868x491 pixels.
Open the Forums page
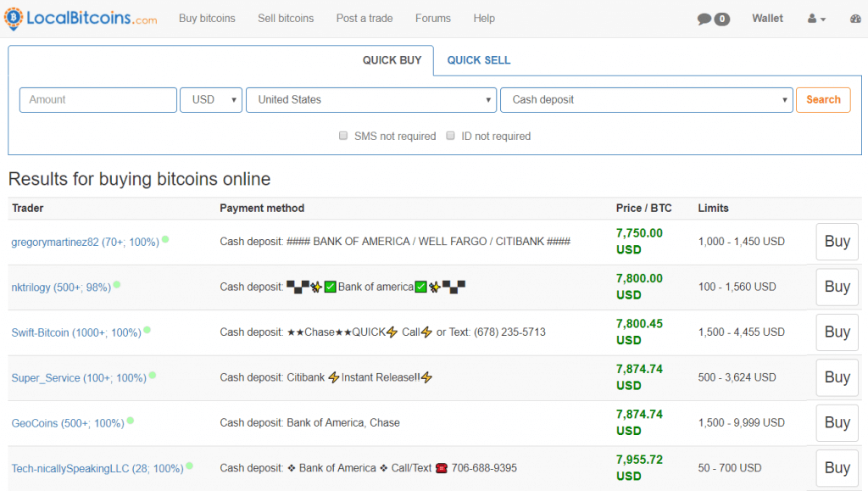coord(433,19)
